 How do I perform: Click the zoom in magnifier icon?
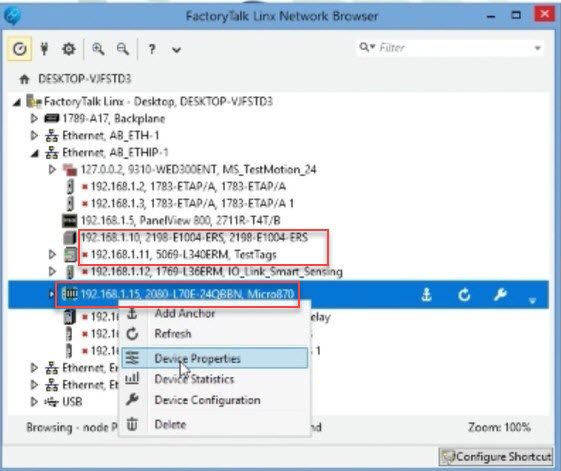(x=98, y=49)
